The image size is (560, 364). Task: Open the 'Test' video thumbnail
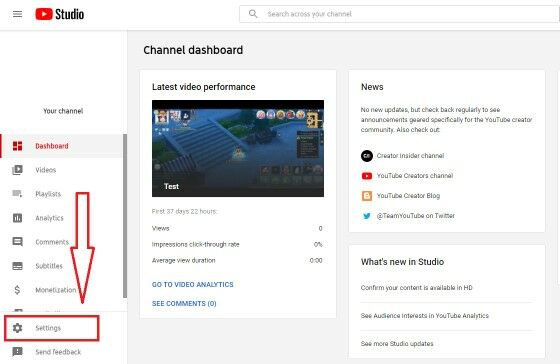238,148
